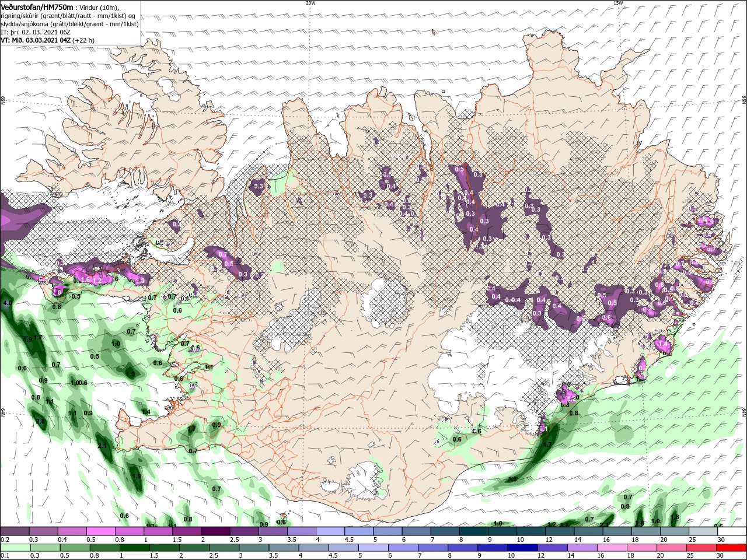
Task: Click the pale grey 25–30 swatch in upper legend
Action: coord(703,531)
